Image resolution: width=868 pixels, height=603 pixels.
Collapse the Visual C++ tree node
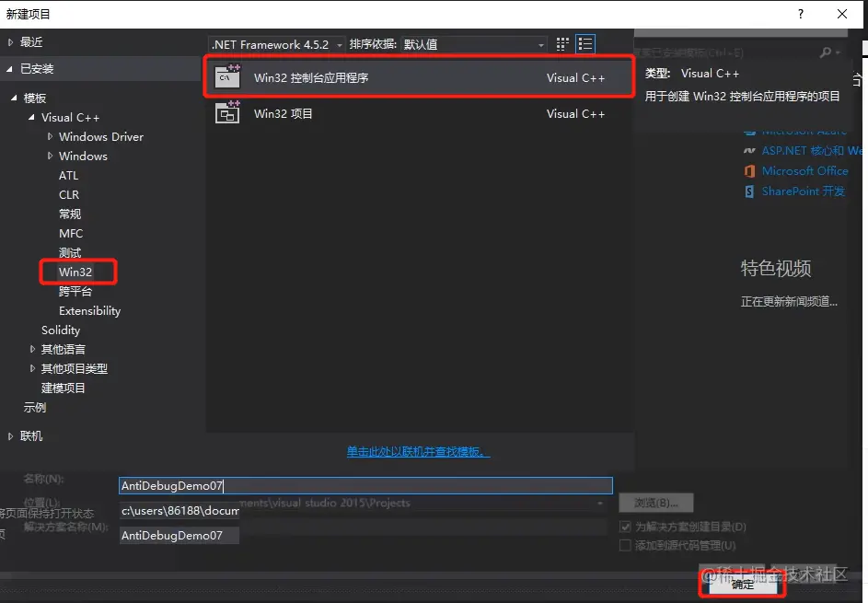point(31,118)
